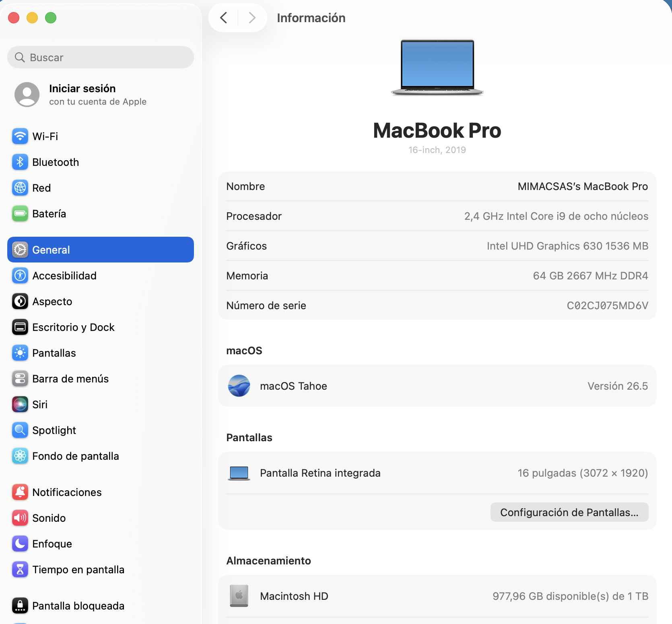Select the Red network globe icon

click(20, 188)
